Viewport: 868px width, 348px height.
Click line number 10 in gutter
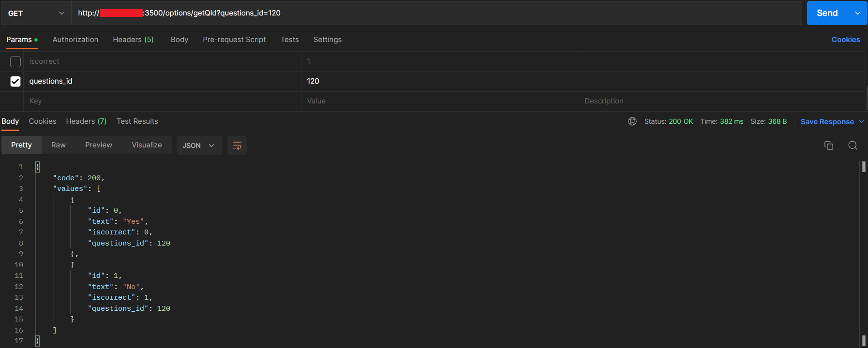click(x=18, y=265)
